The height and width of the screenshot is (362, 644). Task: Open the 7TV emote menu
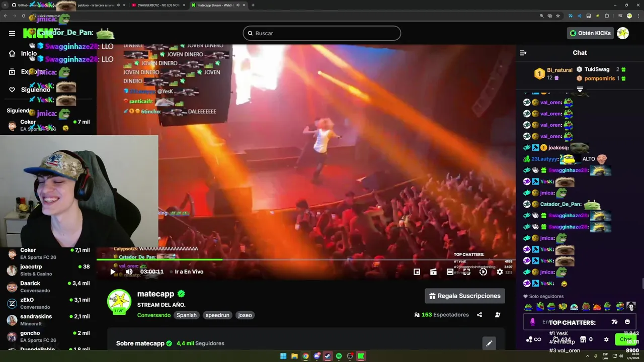(x=614, y=322)
